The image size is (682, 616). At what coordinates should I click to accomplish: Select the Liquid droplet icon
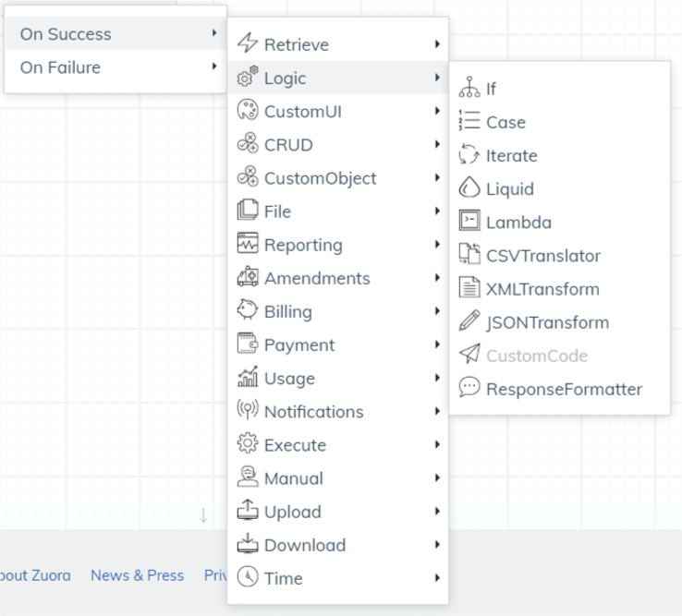click(x=469, y=187)
